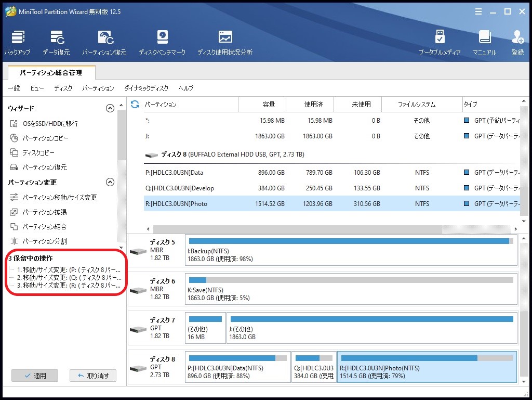
Task: Select the P:[HDLC3.0U3N]Data row
Action: [x=332, y=173]
